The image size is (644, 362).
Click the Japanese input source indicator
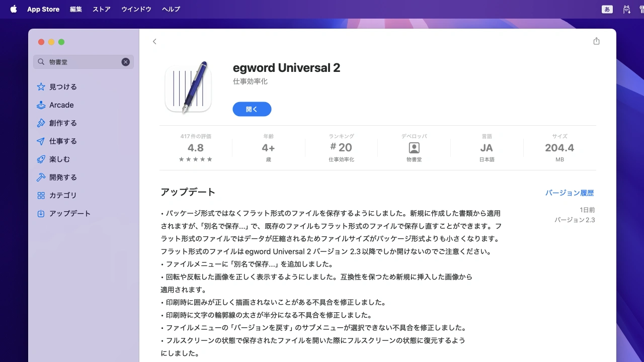coord(607,9)
